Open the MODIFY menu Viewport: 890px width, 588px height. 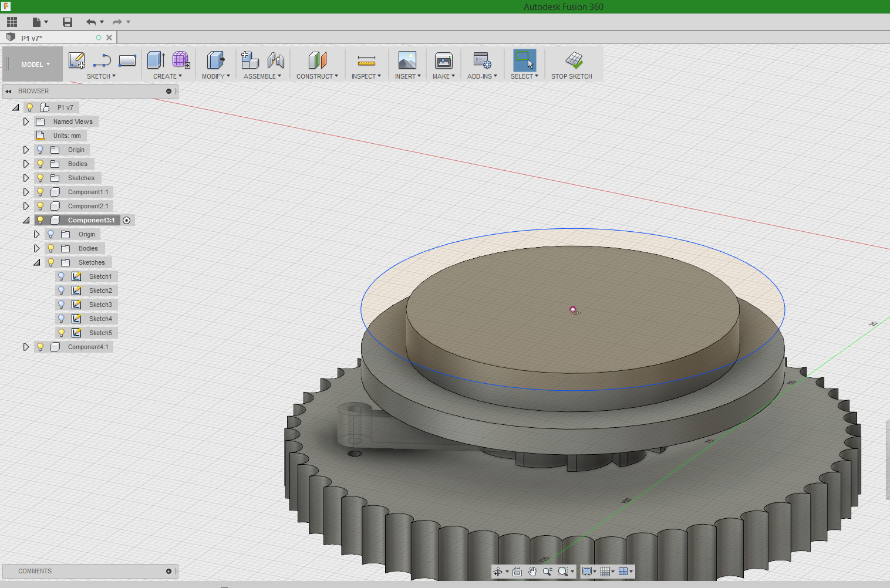point(215,76)
